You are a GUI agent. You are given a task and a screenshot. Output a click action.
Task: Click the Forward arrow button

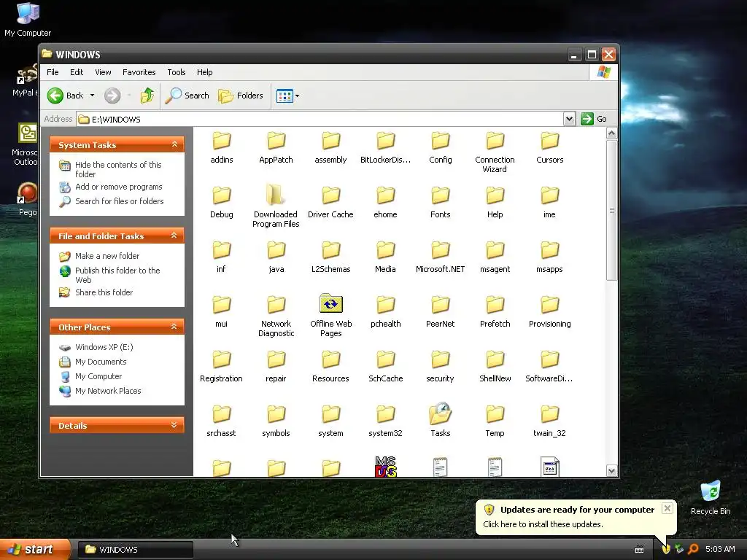tap(112, 96)
